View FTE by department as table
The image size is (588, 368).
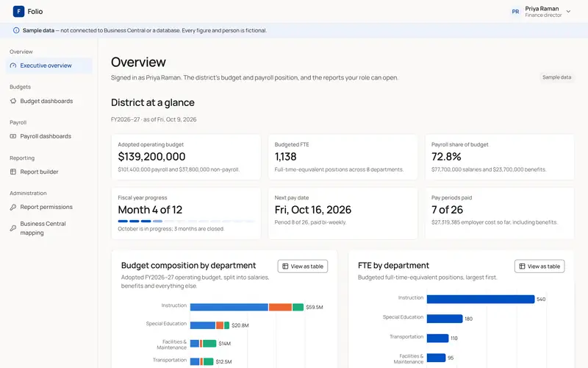(x=539, y=266)
